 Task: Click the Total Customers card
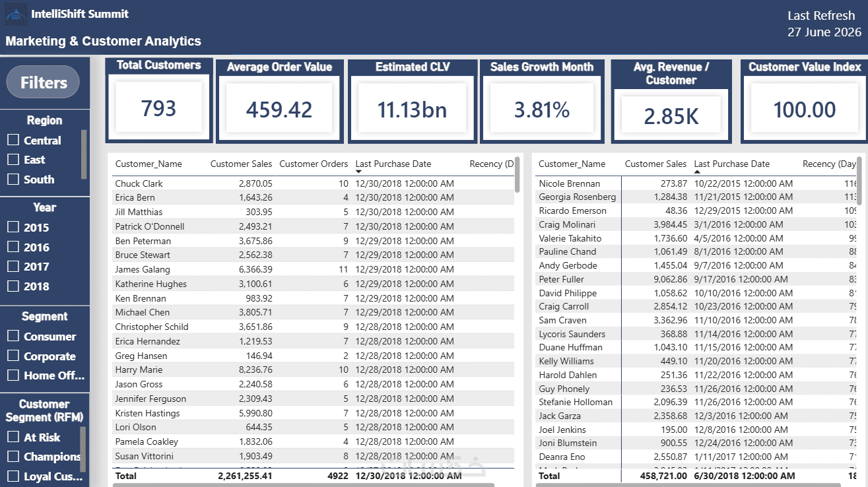pyautogui.click(x=158, y=100)
